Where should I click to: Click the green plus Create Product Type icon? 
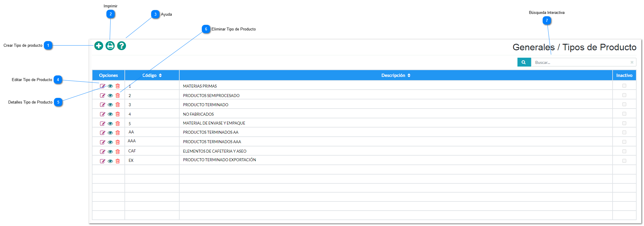click(99, 46)
